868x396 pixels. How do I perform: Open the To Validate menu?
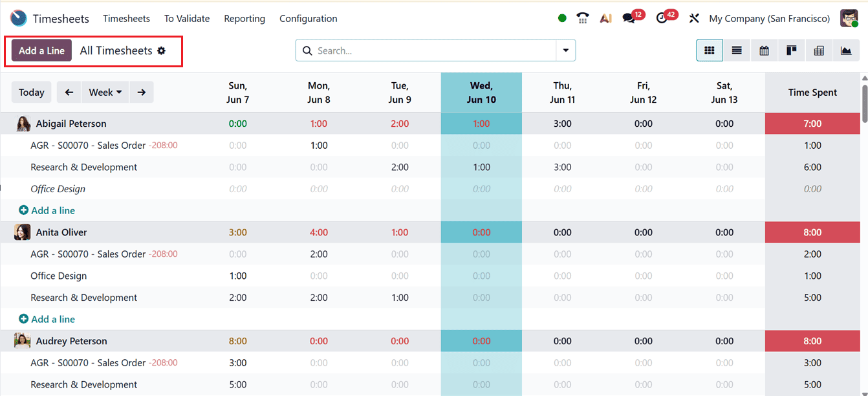187,19
